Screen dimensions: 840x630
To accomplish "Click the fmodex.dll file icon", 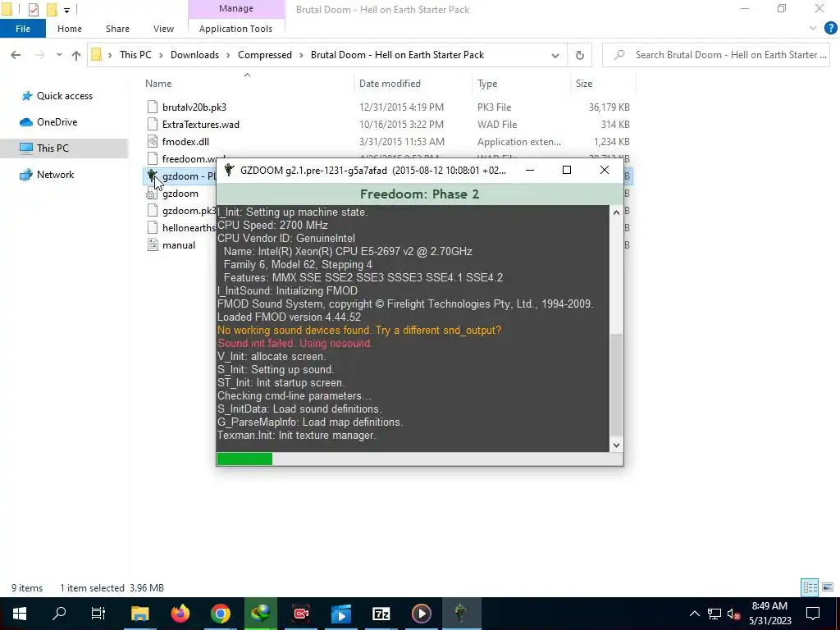I will pos(153,141).
